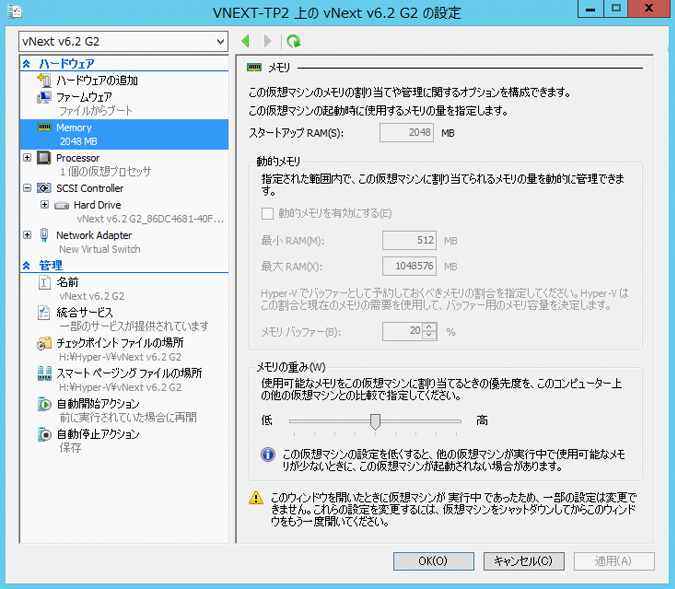675x589 pixels.
Task: Click the 前に実行されていた場合に再開 text
Action: (x=128, y=417)
